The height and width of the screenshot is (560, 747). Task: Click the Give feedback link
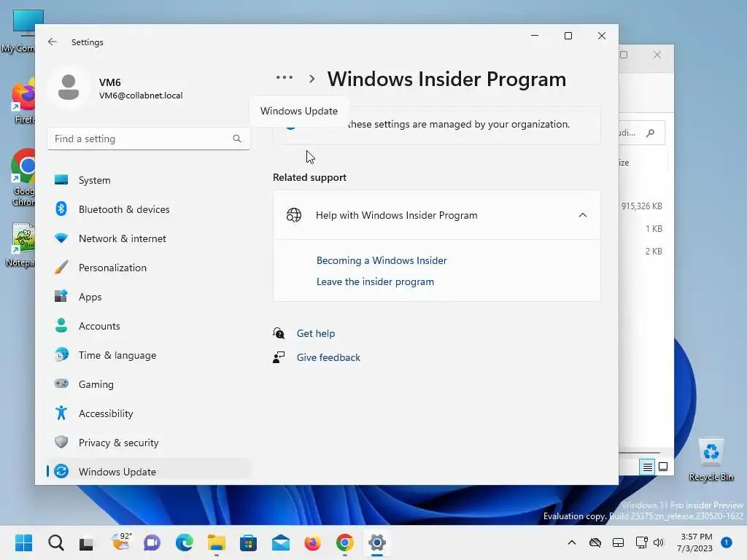tap(328, 357)
